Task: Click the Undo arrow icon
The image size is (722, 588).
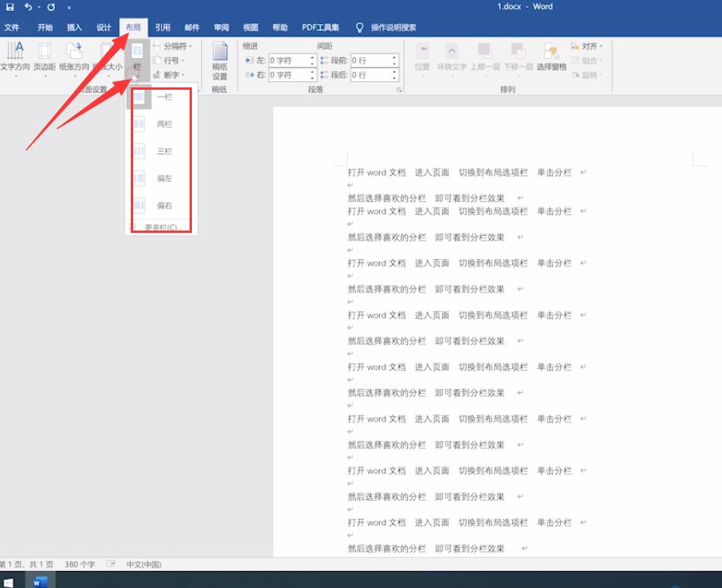Action: coord(28,7)
